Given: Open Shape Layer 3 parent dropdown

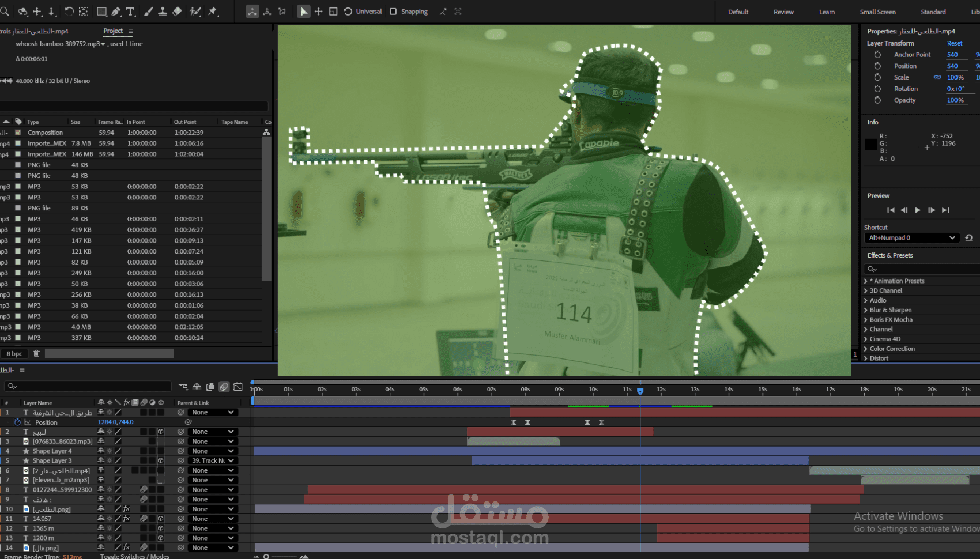Looking at the screenshot, I should click(x=213, y=460).
